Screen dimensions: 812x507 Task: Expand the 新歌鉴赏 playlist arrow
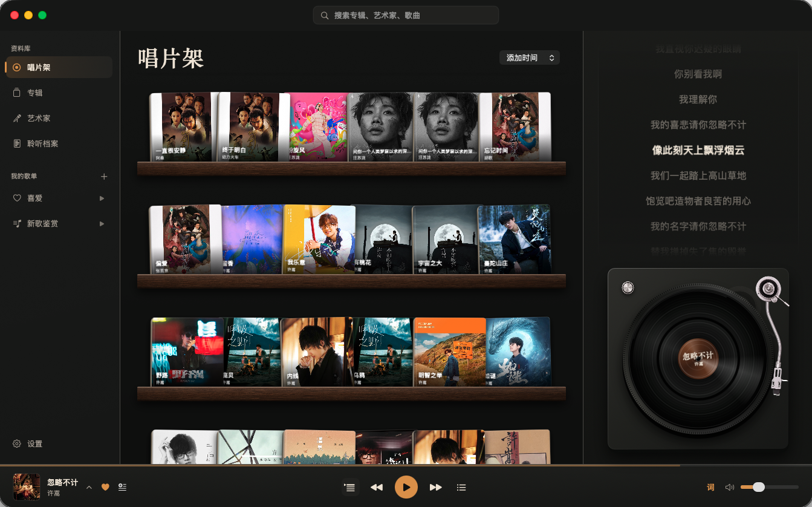click(x=102, y=223)
